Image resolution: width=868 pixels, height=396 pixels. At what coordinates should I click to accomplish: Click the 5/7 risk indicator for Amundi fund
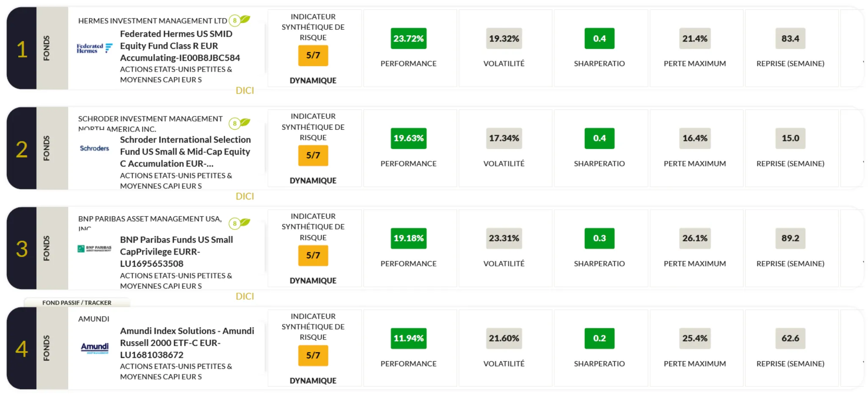(313, 355)
